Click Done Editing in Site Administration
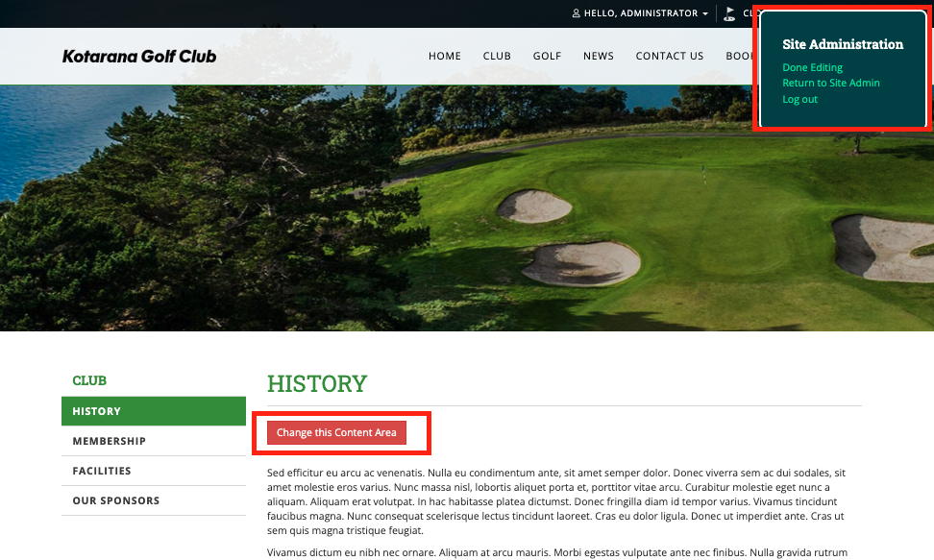 pos(813,67)
